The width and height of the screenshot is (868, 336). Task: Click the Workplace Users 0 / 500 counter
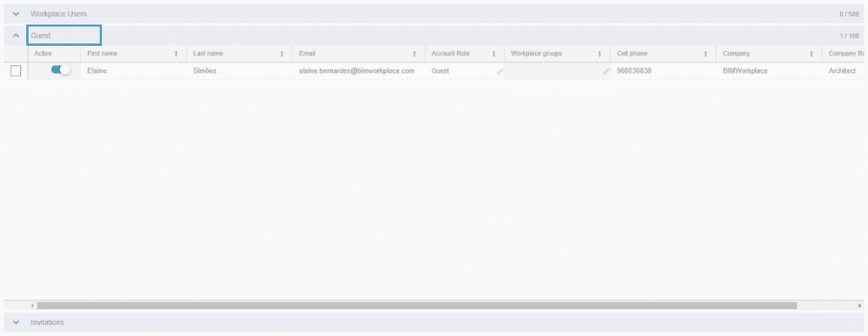[849, 14]
